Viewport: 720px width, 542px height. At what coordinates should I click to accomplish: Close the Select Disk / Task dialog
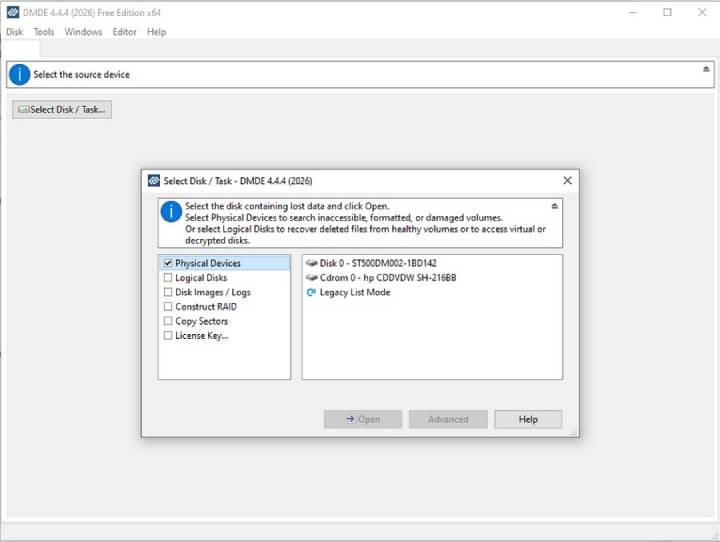tap(568, 181)
